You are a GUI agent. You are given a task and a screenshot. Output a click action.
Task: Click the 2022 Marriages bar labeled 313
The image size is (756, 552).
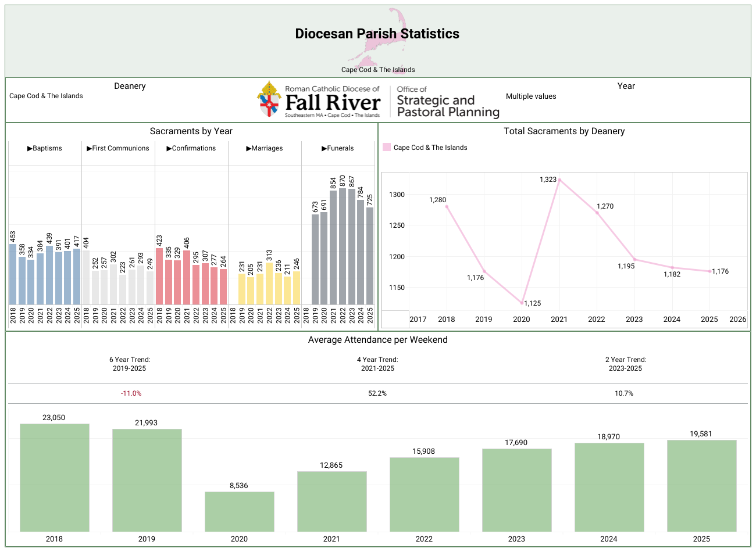(269, 284)
